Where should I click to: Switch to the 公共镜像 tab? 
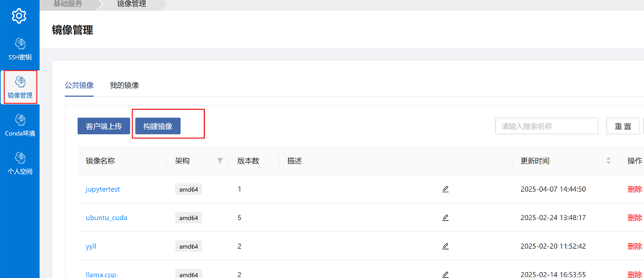pyautogui.click(x=79, y=85)
